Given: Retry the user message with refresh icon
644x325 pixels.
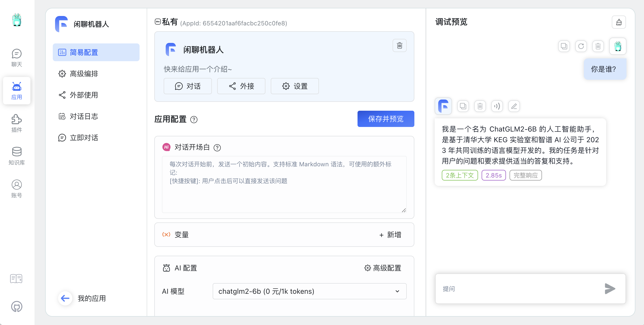Looking at the screenshot, I should (581, 46).
